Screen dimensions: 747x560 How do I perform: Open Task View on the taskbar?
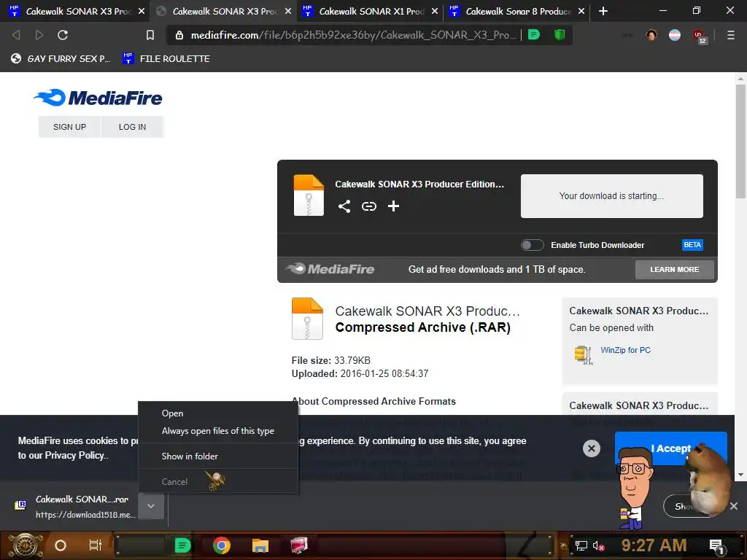tap(96, 545)
